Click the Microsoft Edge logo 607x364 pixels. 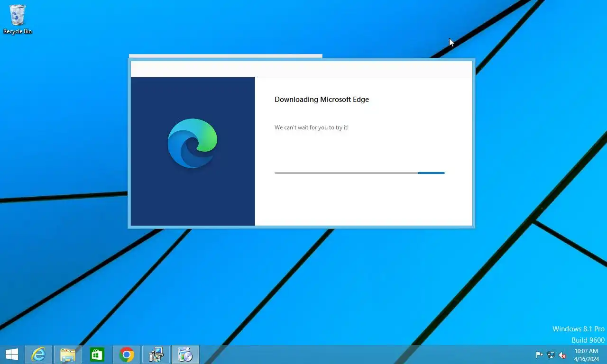(x=193, y=143)
